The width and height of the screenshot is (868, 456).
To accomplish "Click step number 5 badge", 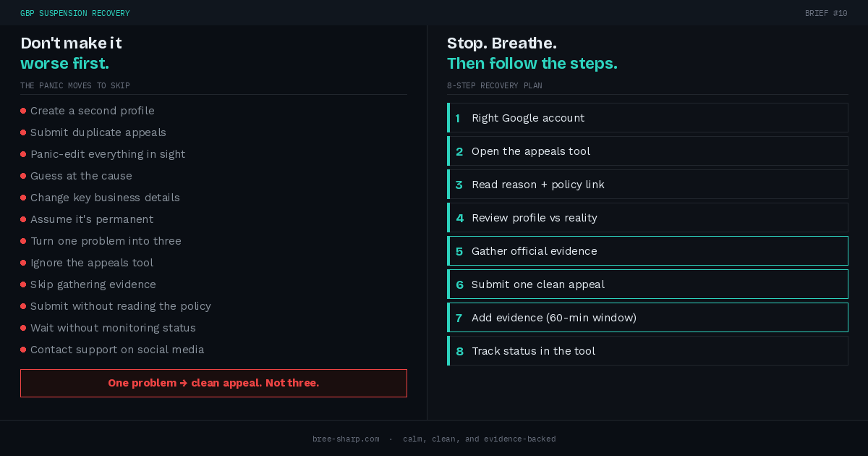I will 459,251.
